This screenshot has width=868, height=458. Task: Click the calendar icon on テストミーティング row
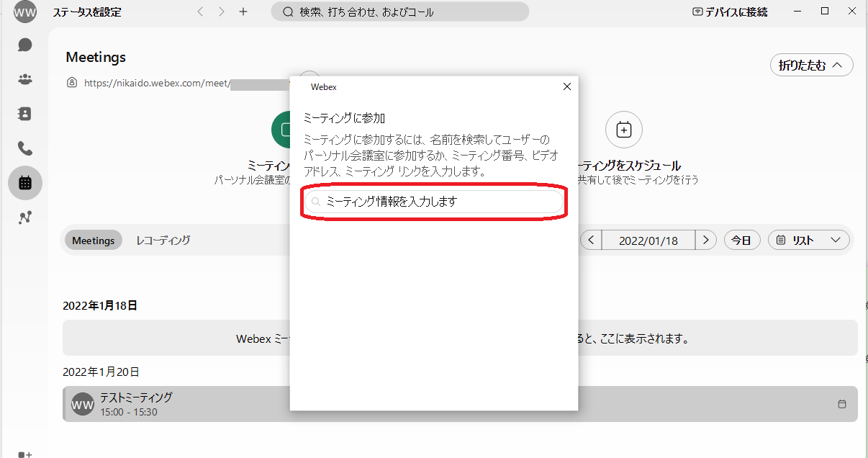click(842, 404)
